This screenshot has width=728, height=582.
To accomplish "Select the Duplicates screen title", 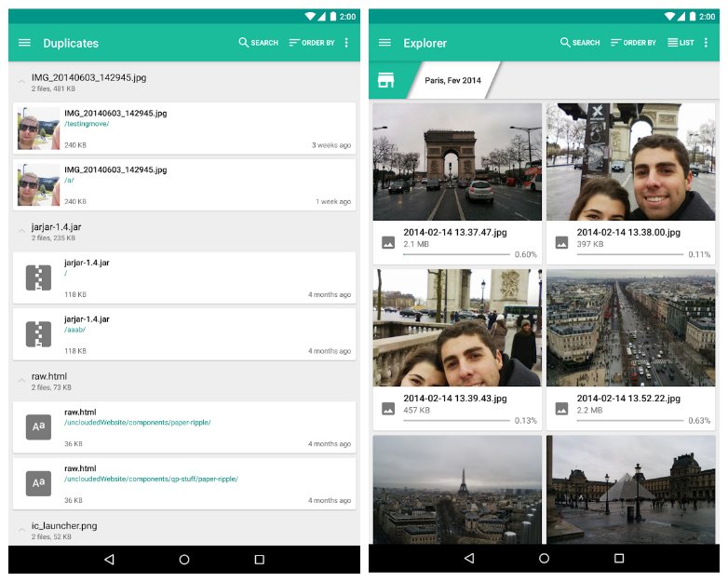I will coord(71,43).
